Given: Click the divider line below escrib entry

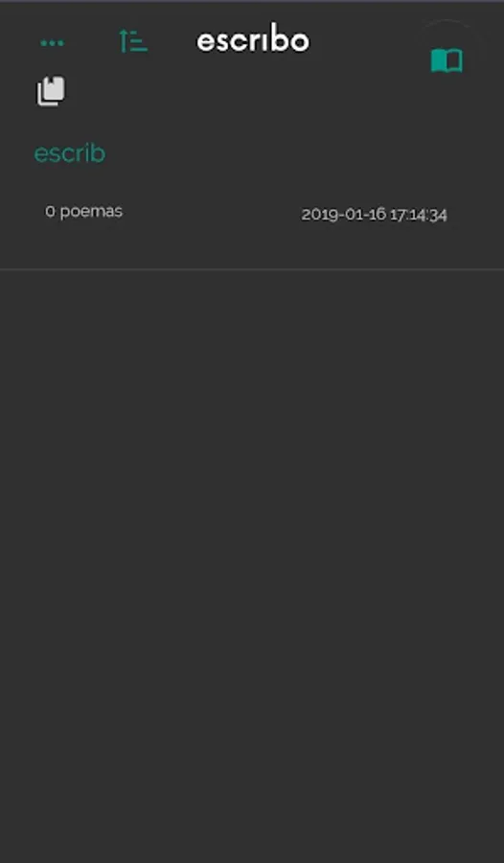Looking at the screenshot, I should (x=252, y=269).
